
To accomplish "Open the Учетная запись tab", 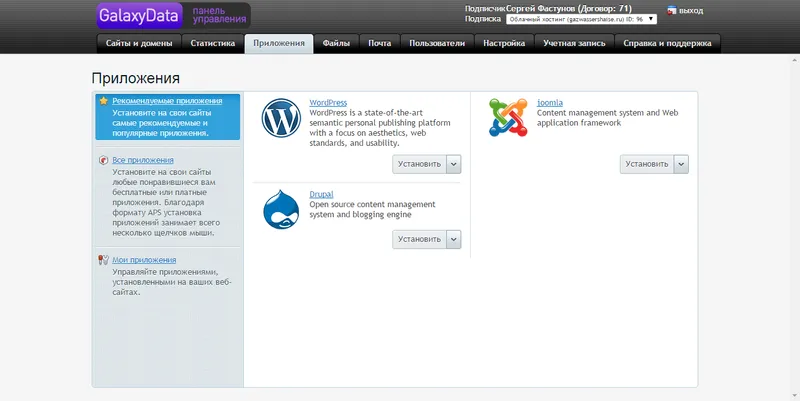I will click(x=574, y=43).
